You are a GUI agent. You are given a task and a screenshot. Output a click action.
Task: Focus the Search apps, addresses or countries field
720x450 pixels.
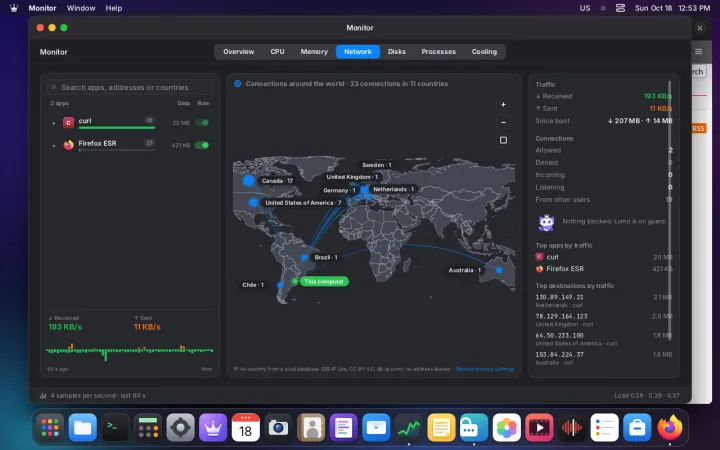(129, 87)
